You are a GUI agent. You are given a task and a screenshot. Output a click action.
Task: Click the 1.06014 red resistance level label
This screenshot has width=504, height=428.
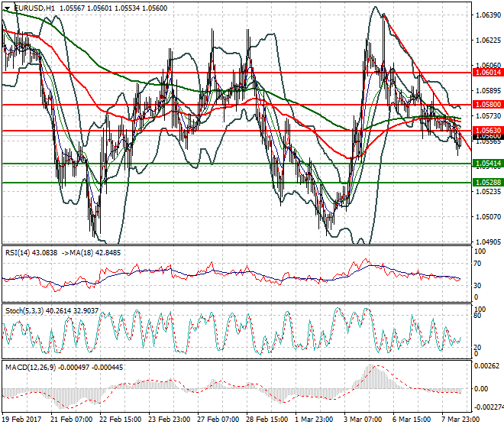click(488, 73)
